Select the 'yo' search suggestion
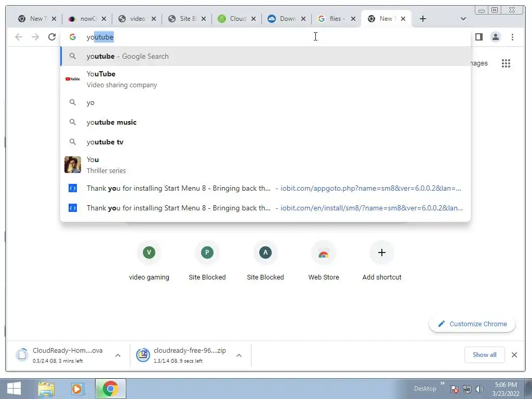Image resolution: width=532 pixels, height=399 pixels. coord(265,102)
